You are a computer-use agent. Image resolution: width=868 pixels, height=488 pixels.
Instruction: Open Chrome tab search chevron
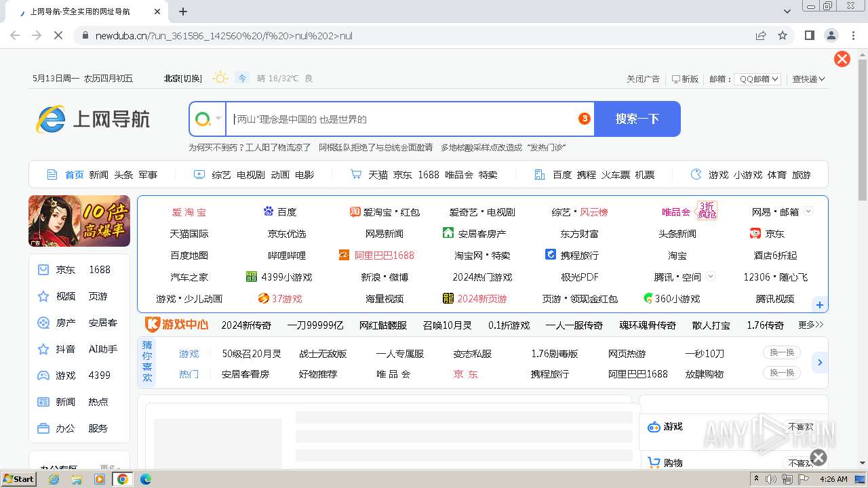click(x=787, y=12)
